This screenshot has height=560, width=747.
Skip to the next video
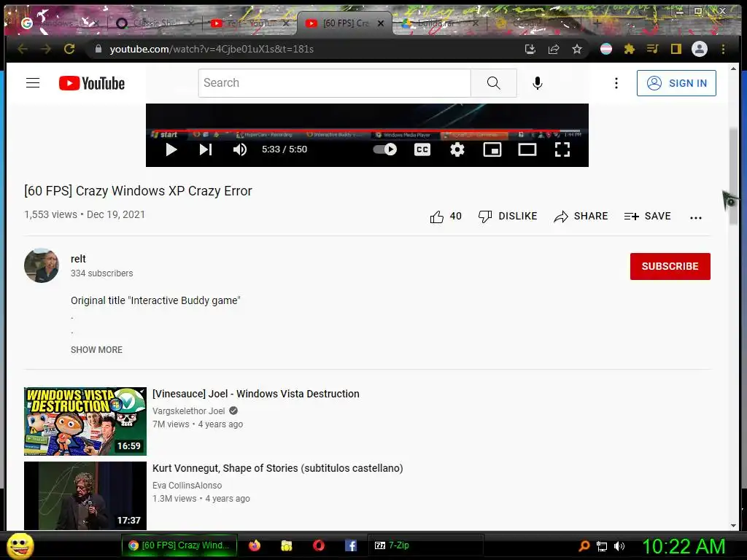tap(205, 149)
